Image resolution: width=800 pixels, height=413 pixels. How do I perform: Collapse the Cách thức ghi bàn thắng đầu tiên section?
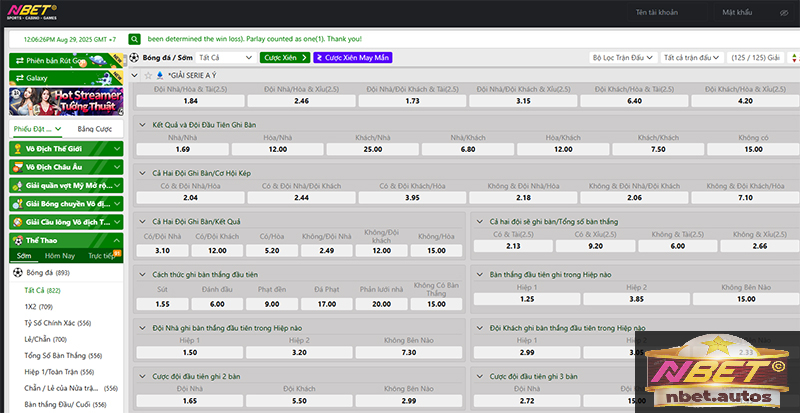142,273
